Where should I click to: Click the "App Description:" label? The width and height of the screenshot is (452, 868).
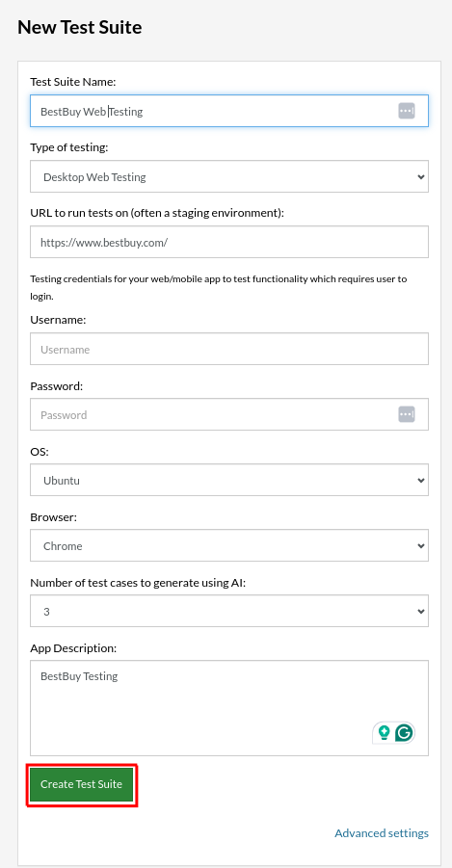coord(73,648)
